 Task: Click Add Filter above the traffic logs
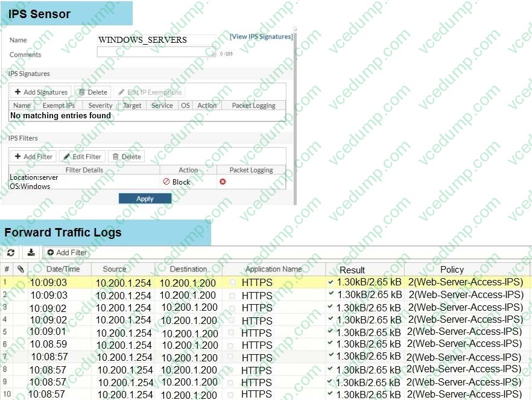click(x=66, y=253)
